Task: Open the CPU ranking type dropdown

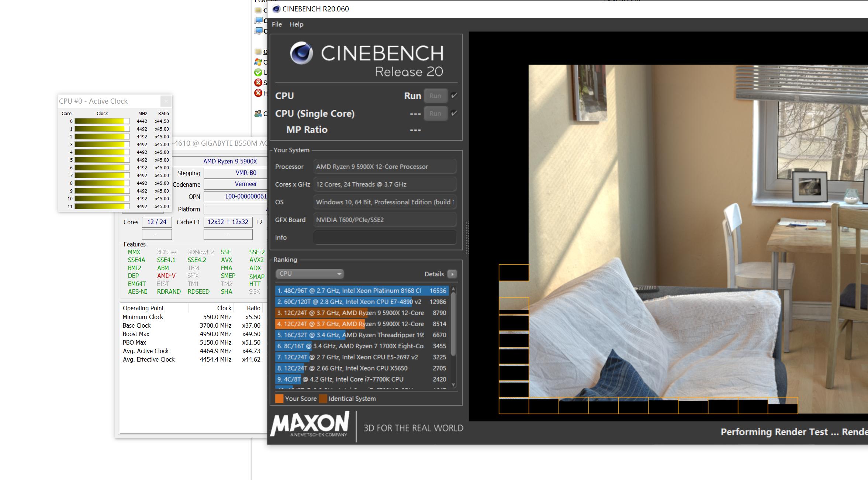Action: [x=309, y=274]
